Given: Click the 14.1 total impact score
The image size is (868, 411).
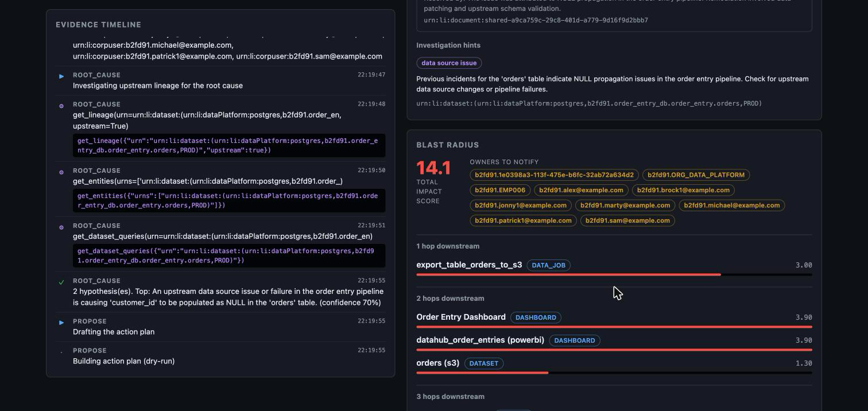Looking at the screenshot, I should click(x=433, y=168).
